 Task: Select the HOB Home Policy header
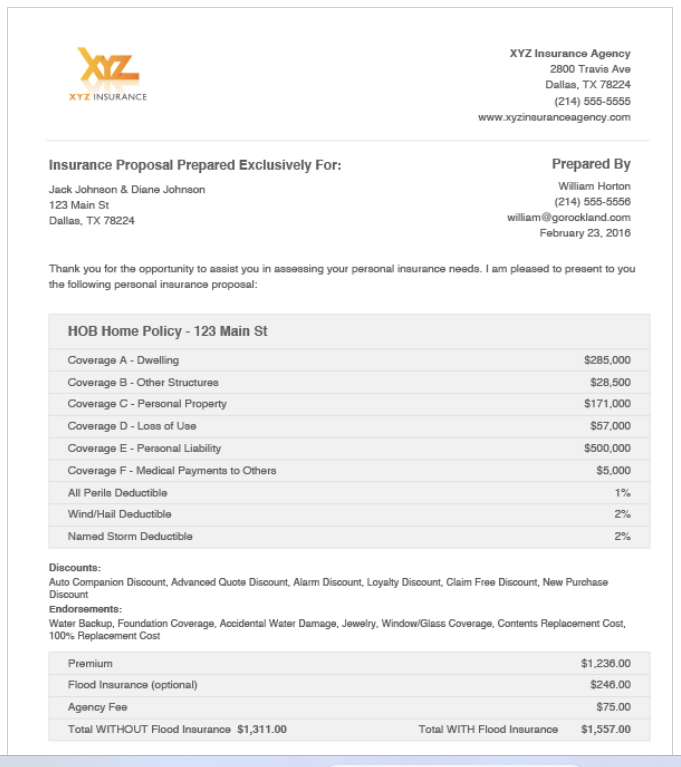[349, 331]
